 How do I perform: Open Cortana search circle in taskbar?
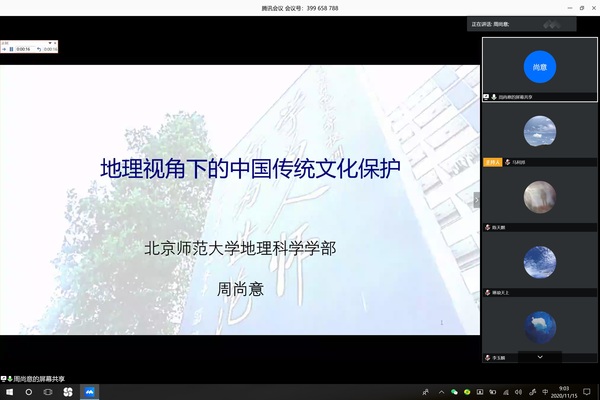click(x=28, y=393)
